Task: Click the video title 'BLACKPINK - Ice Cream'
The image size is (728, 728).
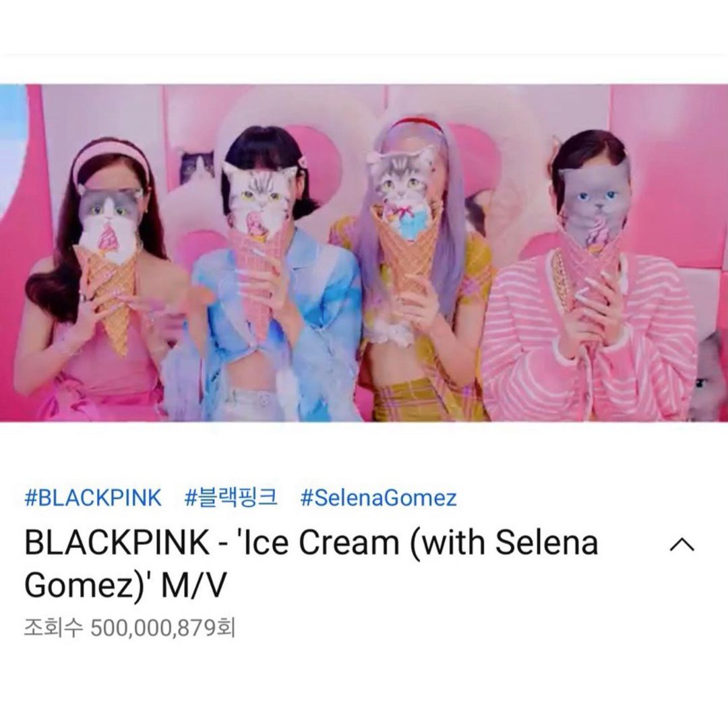Action: pyautogui.click(x=311, y=563)
